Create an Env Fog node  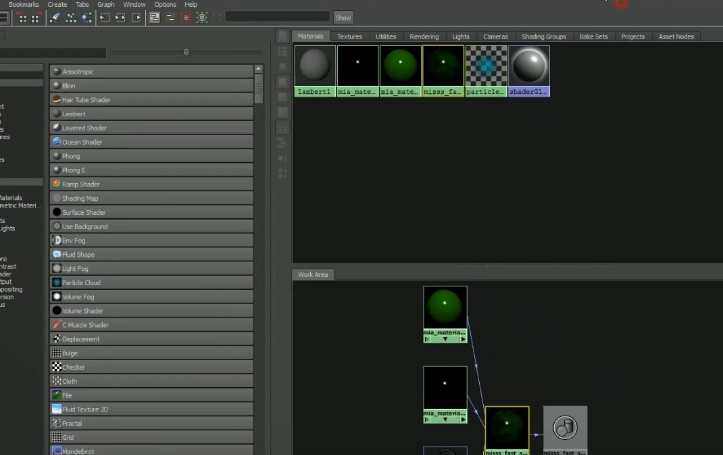(152, 240)
